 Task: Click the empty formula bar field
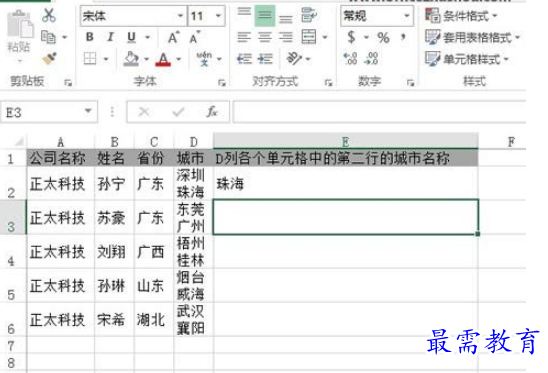click(380, 112)
